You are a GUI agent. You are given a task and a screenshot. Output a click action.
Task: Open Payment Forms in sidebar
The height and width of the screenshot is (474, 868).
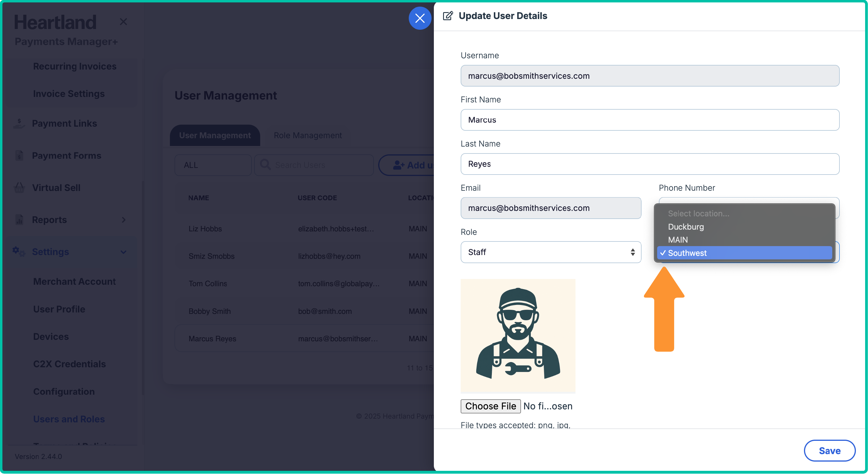coord(66,155)
